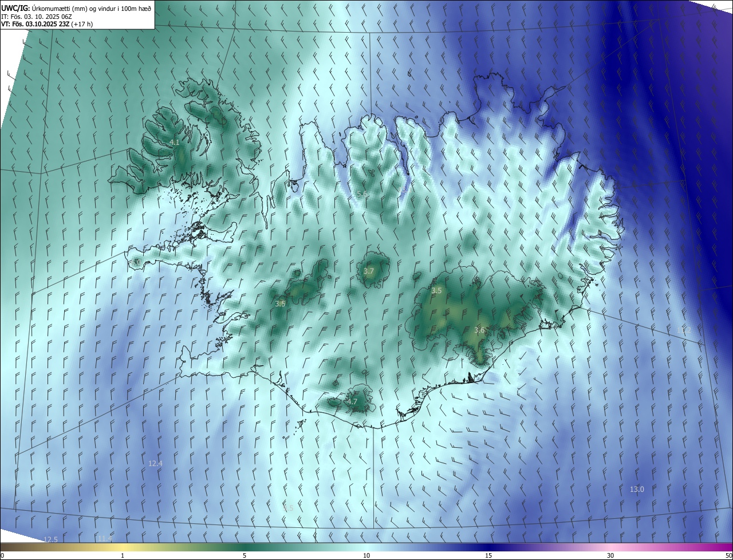Click the 15 tick label on the colorbar
Viewport: 733px width, 560px height.
(x=488, y=555)
